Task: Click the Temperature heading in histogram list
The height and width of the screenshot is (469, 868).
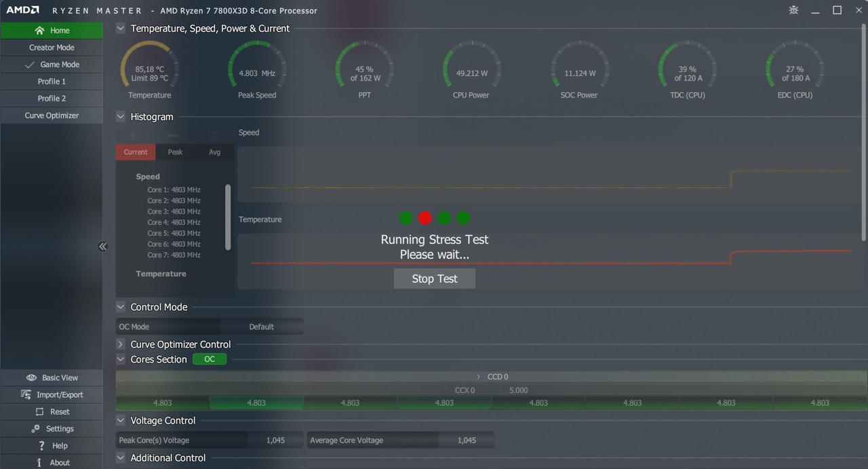Action: pos(161,274)
